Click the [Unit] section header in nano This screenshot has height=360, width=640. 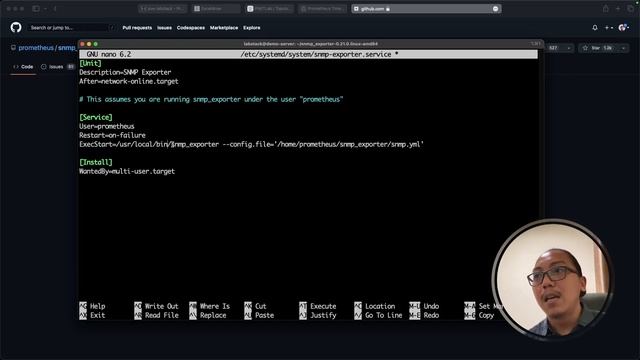(x=90, y=63)
